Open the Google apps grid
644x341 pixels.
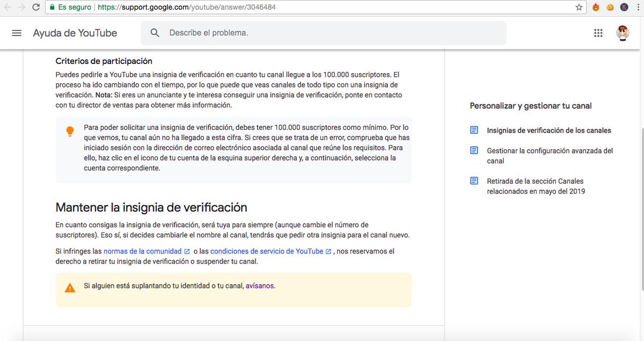(598, 33)
